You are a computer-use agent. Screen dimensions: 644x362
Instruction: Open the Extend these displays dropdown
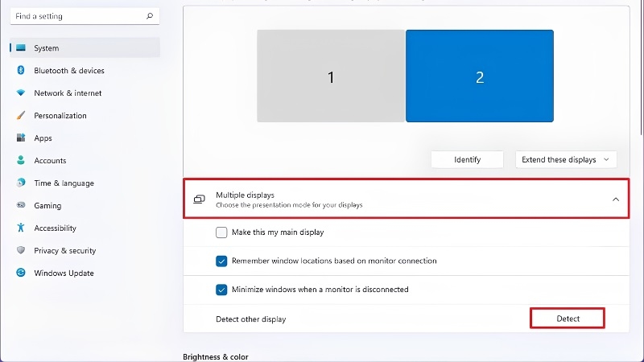click(x=566, y=159)
